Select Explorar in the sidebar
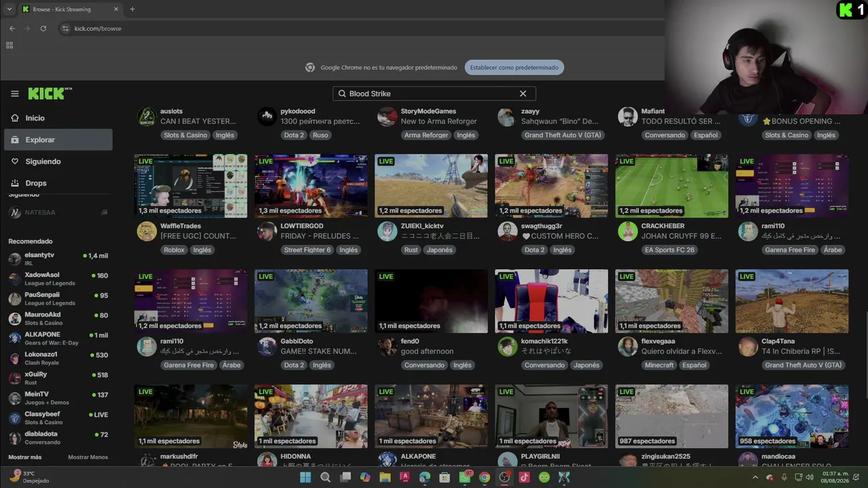The image size is (868, 488). coord(58,140)
